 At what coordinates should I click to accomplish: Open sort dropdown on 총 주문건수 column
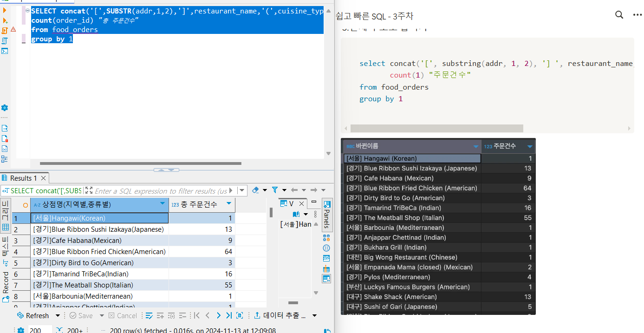(x=228, y=204)
